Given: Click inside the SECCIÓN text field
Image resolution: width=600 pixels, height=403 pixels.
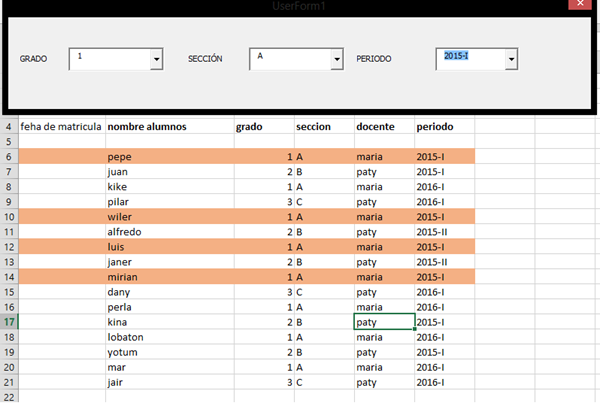Looking at the screenshot, I should click(289, 60).
